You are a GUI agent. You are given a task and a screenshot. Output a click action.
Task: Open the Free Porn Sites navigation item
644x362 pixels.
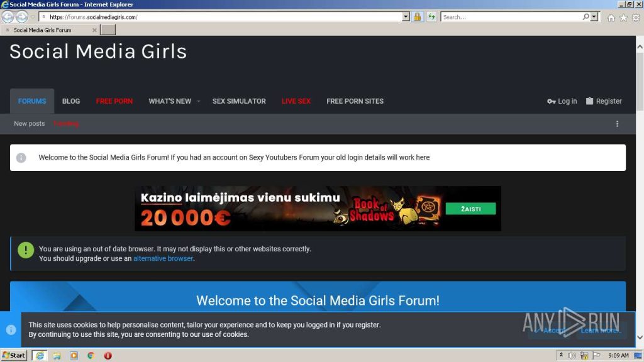355,101
